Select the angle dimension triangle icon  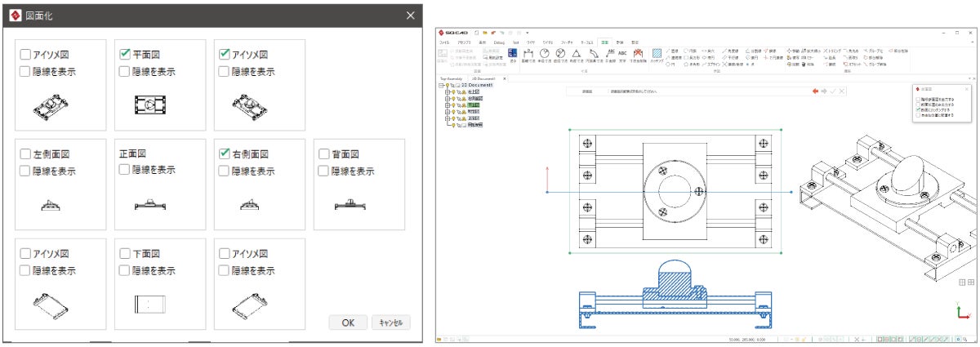pos(577,53)
